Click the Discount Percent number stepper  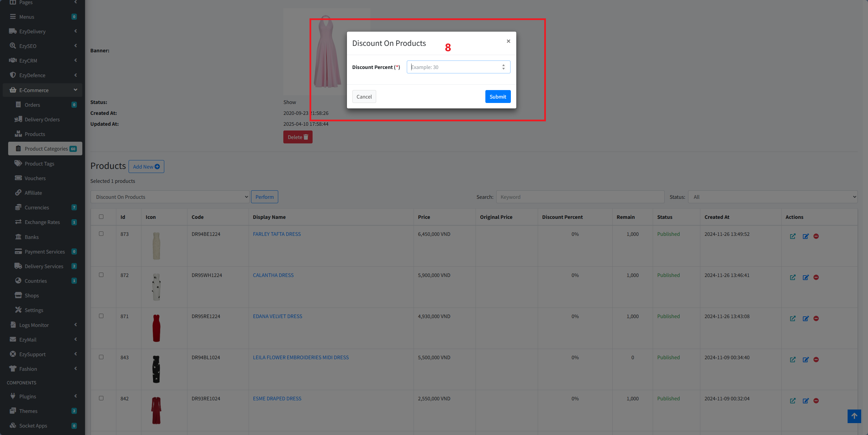coord(503,67)
